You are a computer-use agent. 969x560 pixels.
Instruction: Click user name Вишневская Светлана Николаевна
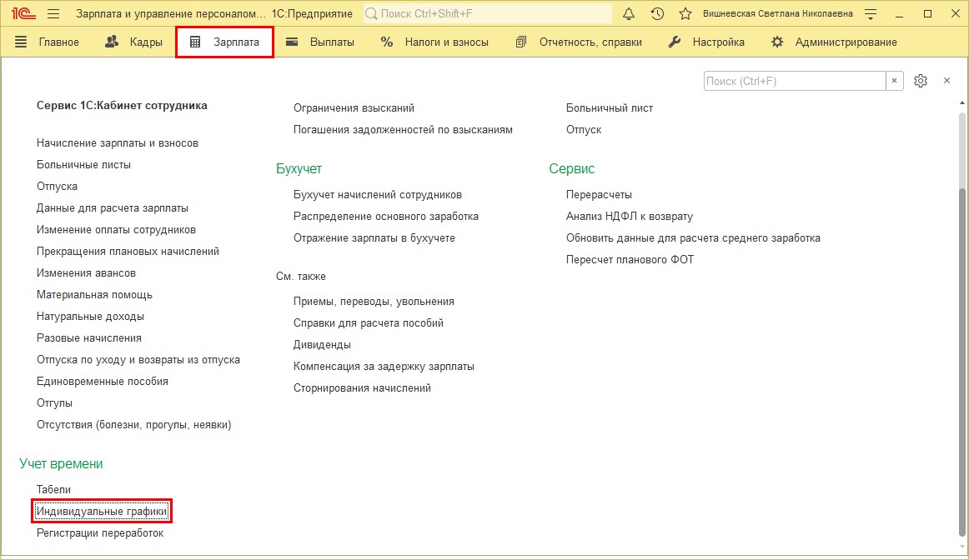[x=778, y=13]
